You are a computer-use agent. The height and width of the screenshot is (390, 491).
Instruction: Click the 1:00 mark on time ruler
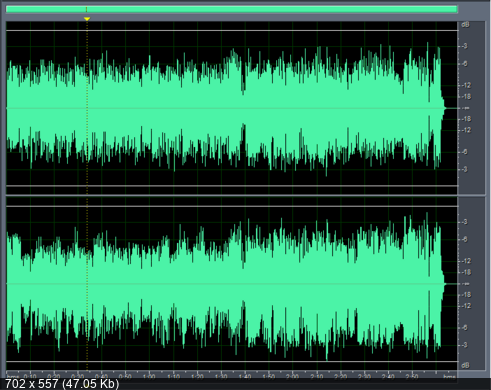tap(149, 376)
